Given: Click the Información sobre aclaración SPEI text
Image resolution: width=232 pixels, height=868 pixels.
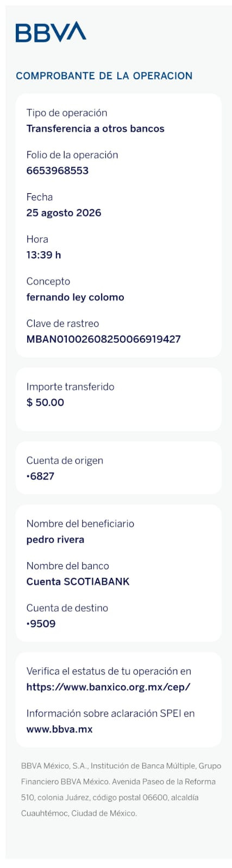Looking at the screenshot, I should coord(110,713).
